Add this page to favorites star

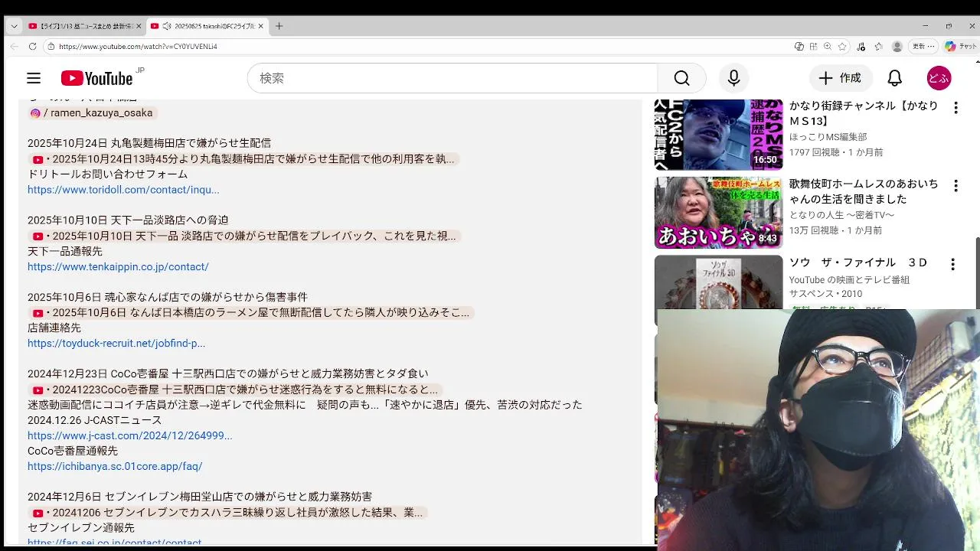(842, 47)
